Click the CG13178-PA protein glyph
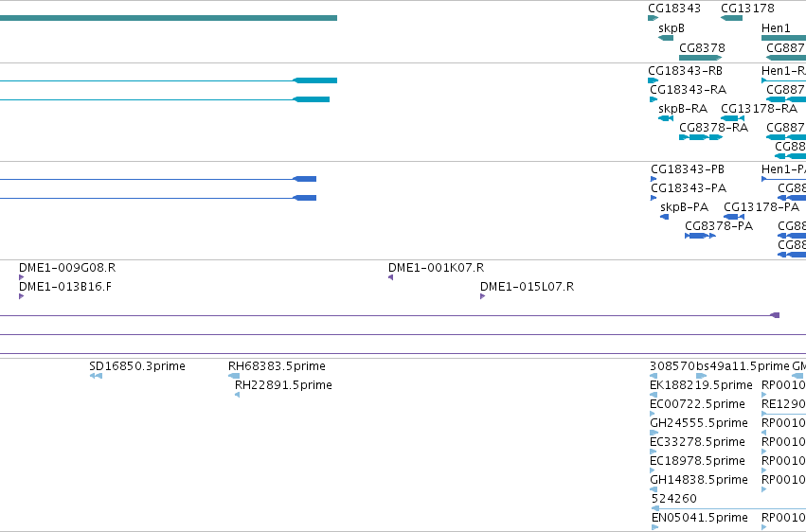Screen dimensions: 806x532 tap(734, 217)
